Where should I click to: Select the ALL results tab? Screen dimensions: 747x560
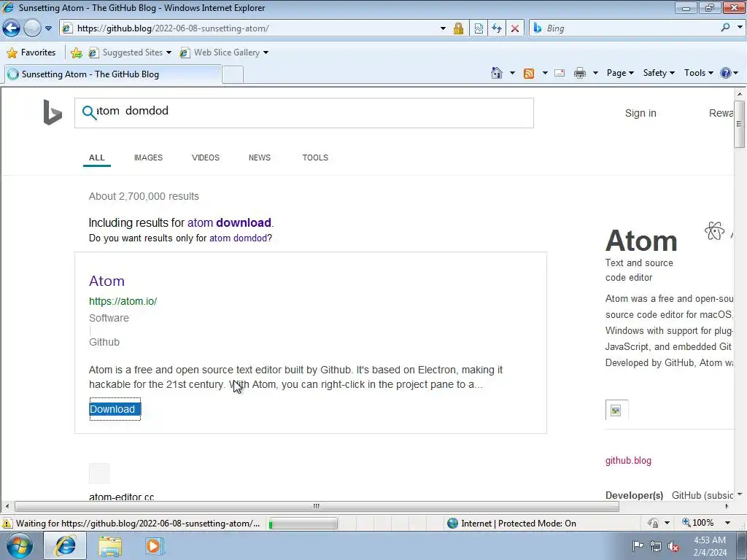click(x=97, y=157)
